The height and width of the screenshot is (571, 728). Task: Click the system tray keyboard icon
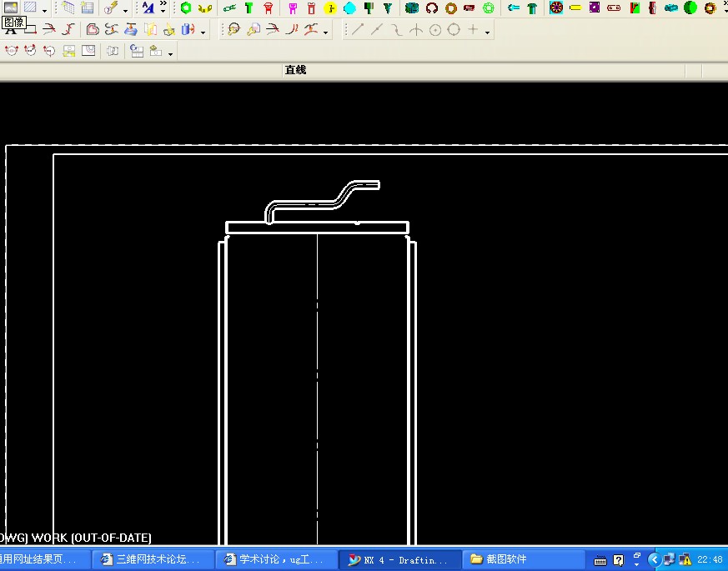tap(600, 560)
